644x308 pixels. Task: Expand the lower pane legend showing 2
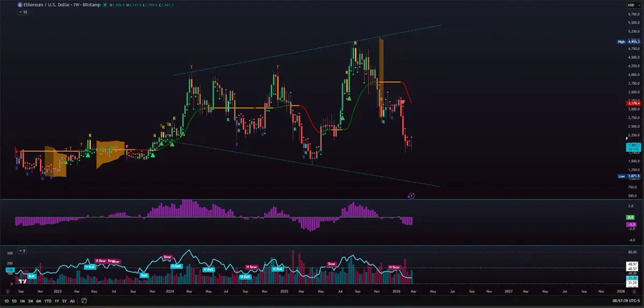click(x=22, y=251)
